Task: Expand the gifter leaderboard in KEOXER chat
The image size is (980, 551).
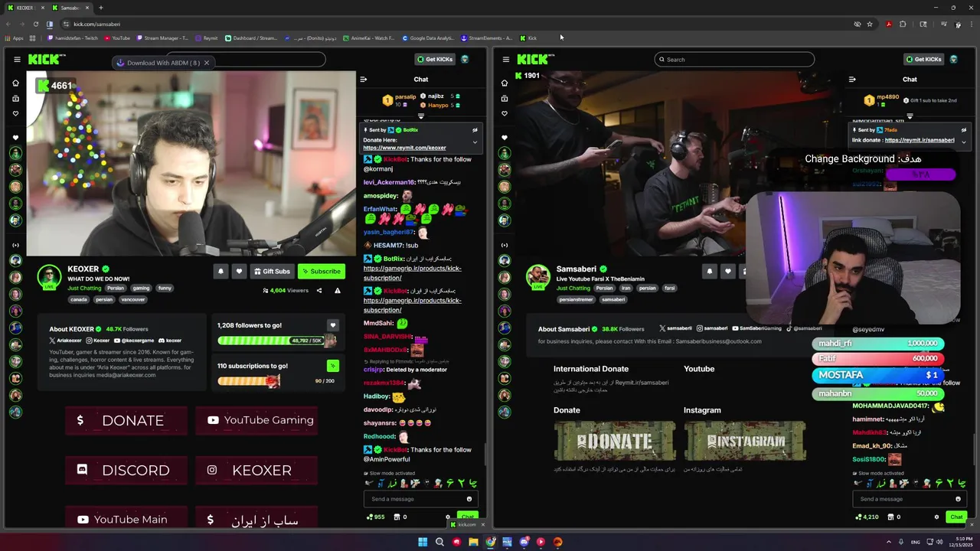Action: coord(420,116)
